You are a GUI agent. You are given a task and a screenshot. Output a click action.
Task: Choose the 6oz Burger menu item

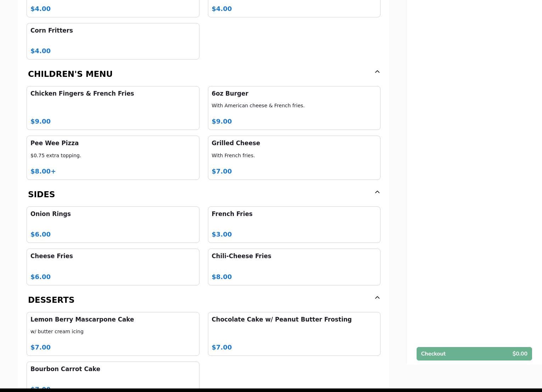tap(294, 108)
